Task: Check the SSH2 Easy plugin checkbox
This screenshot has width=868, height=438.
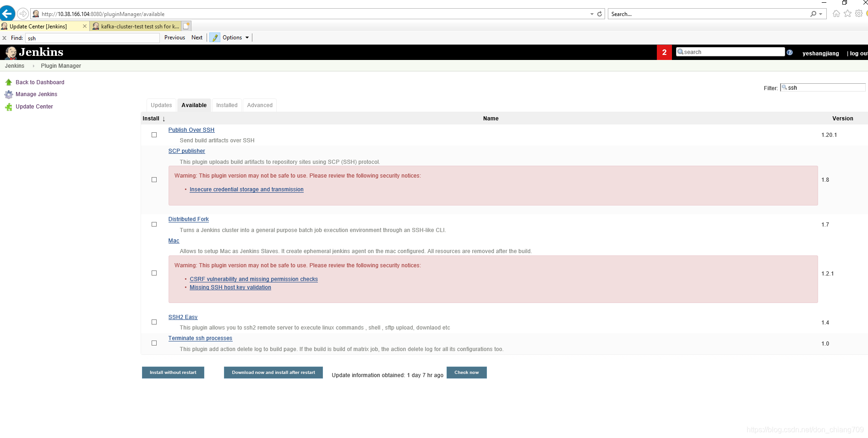Action: 154,322
